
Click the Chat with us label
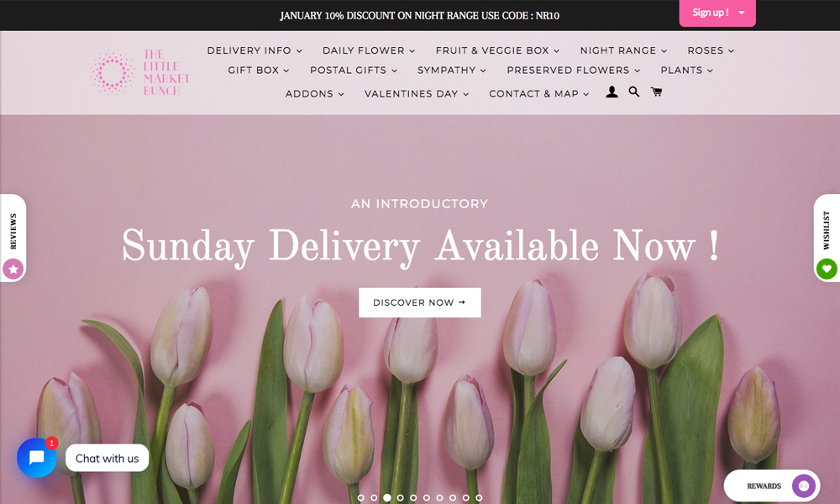click(108, 459)
